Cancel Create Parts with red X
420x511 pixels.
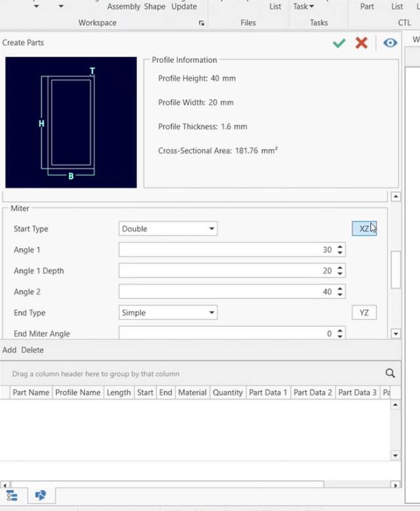tap(362, 43)
